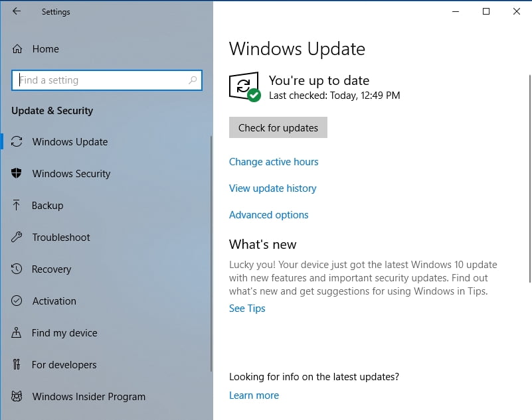Click the main pane vertical scrollbar
This screenshot has height=420, width=532.
[x=529, y=178]
